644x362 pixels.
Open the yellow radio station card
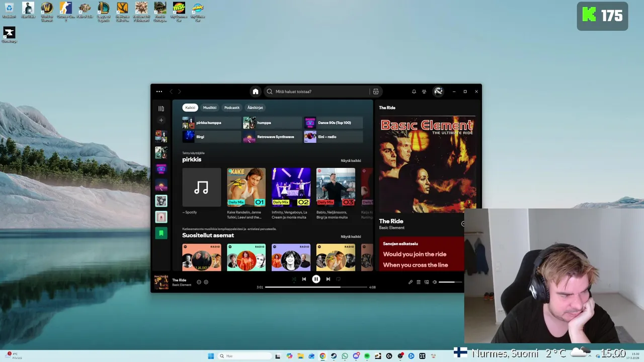[336, 257]
